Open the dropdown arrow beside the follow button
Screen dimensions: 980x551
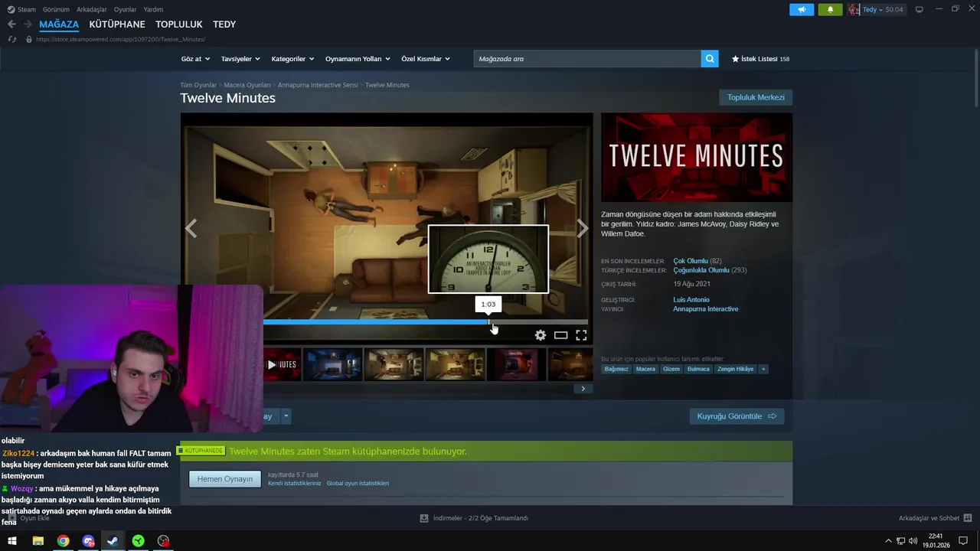[x=286, y=416]
